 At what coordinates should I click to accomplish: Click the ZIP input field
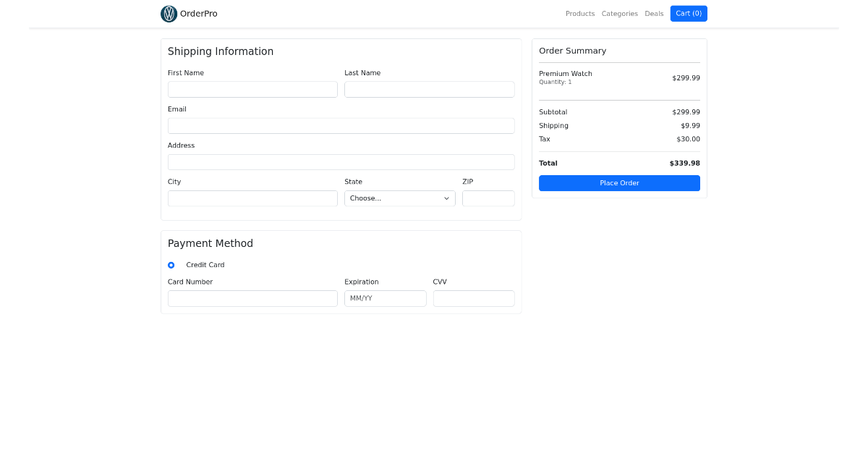coord(488,198)
